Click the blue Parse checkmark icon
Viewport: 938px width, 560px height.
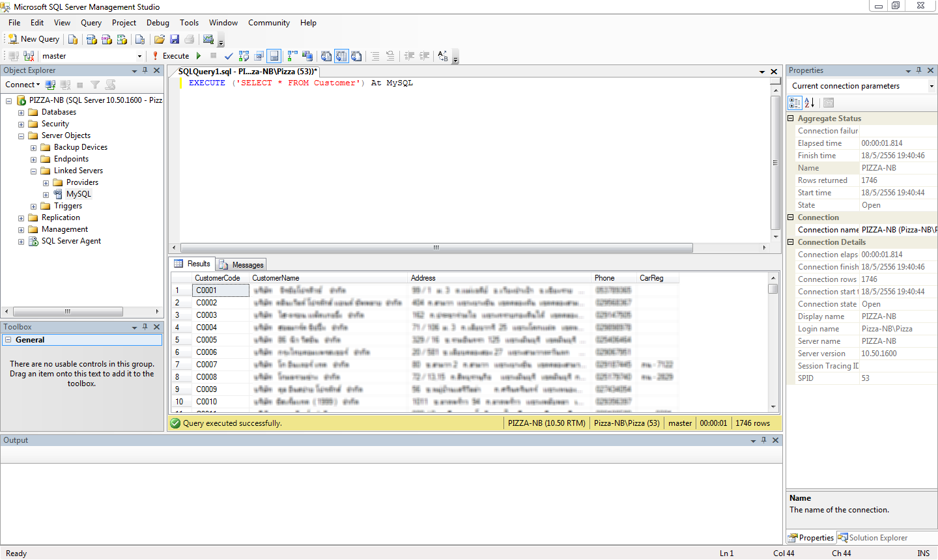[x=229, y=56]
